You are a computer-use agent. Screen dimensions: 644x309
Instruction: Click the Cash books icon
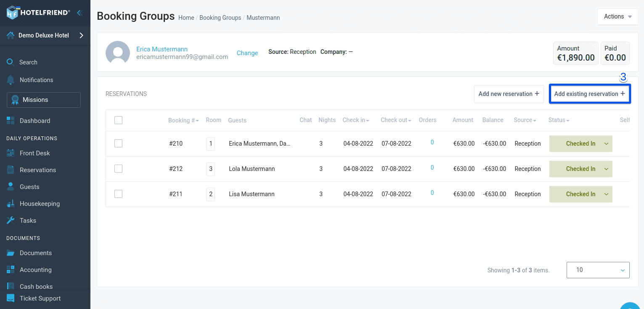[11, 287]
